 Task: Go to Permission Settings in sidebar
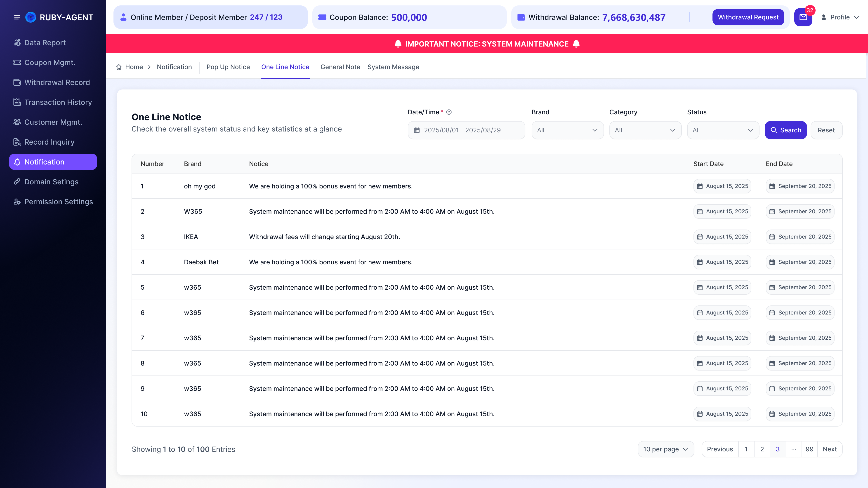point(53,202)
